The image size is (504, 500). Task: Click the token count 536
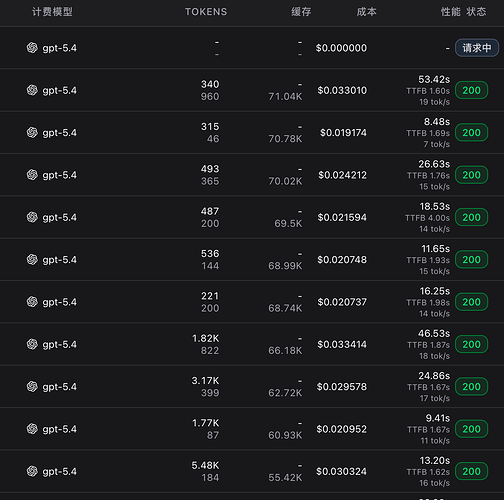(210, 254)
